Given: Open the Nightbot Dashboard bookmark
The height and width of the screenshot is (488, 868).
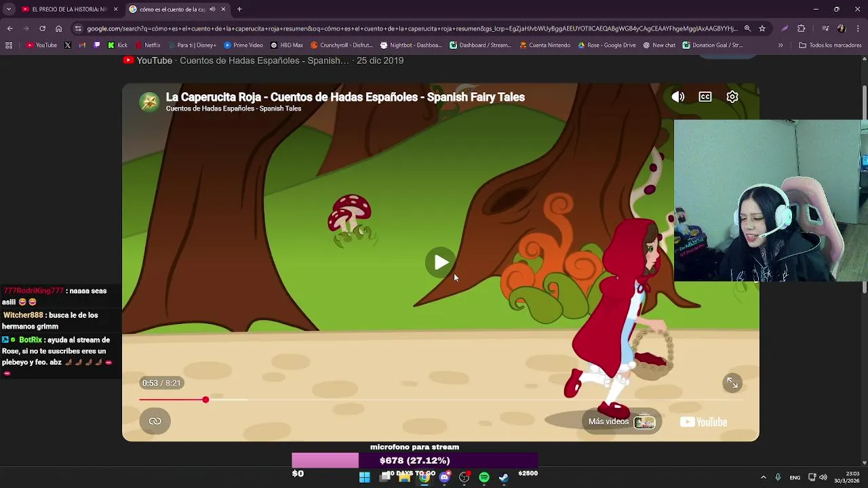Looking at the screenshot, I should 411,45.
